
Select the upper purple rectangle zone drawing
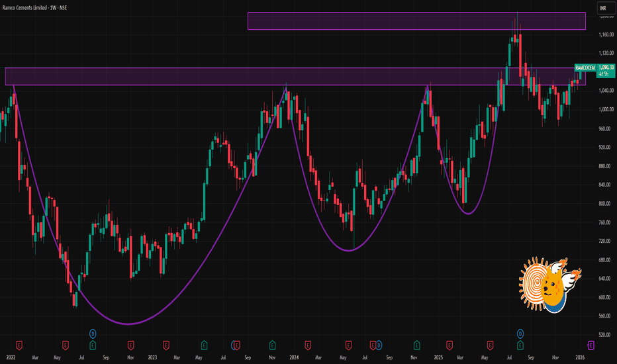click(416, 21)
